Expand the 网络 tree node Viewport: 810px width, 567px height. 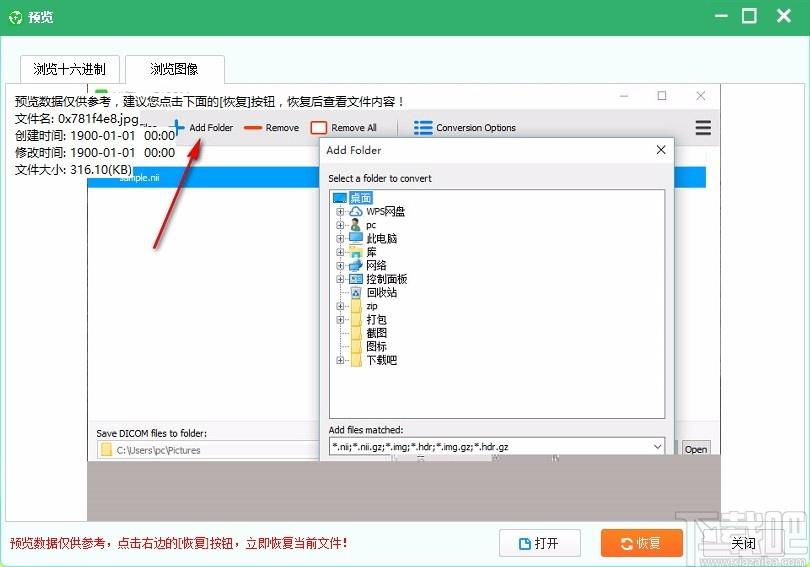tap(340, 265)
